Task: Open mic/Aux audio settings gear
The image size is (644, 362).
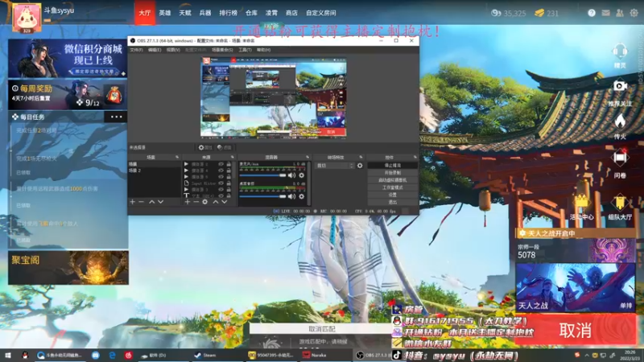Action: tap(301, 175)
